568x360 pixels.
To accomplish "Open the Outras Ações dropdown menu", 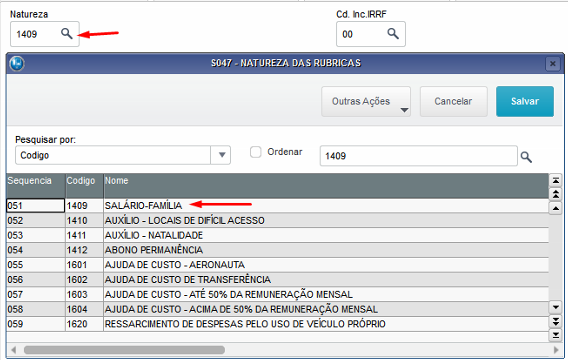I will [x=366, y=101].
